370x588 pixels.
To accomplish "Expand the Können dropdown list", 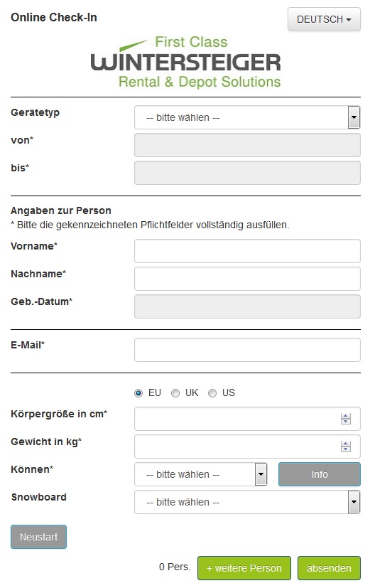I will click(201, 474).
